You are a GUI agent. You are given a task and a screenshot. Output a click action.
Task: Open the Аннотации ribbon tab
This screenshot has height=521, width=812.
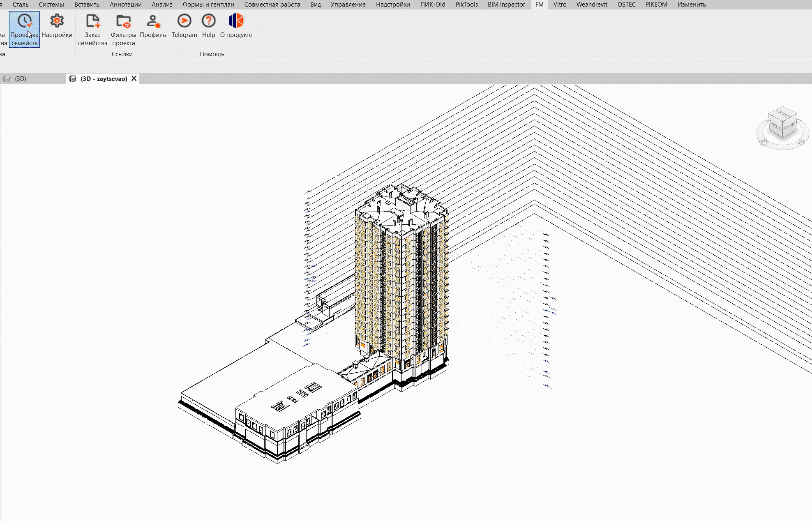point(125,5)
